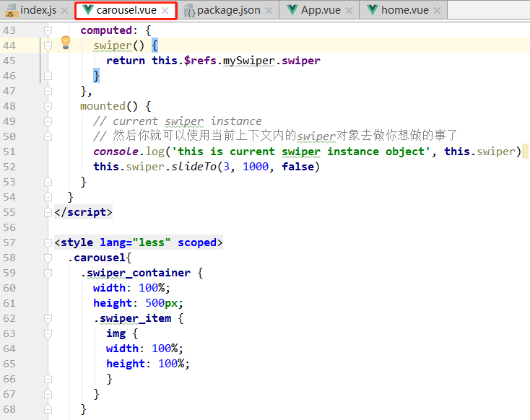Collapse the swiper() function at line 44
Image resolution: width=530 pixels, height=420 pixels.
tap(48, 45)
